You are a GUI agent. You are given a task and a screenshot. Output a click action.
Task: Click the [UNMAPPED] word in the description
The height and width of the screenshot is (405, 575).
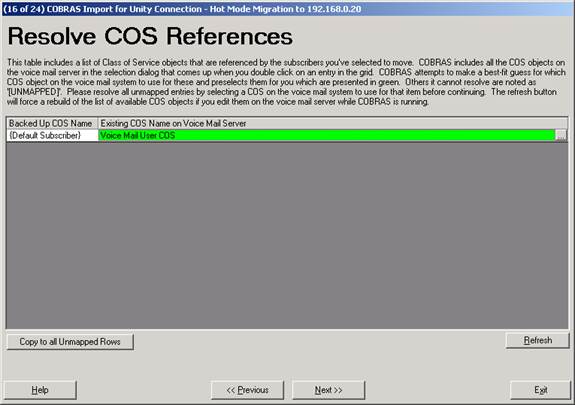click(35, 92)
